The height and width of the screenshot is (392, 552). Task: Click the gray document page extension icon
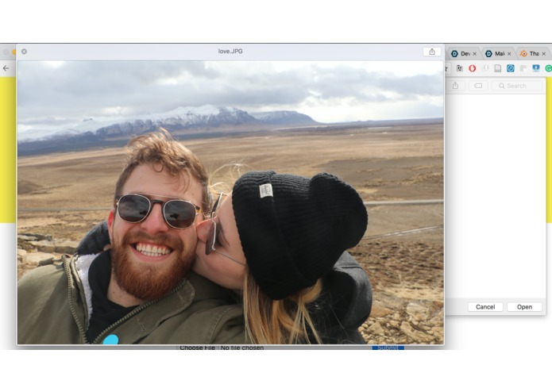[498, 68]
